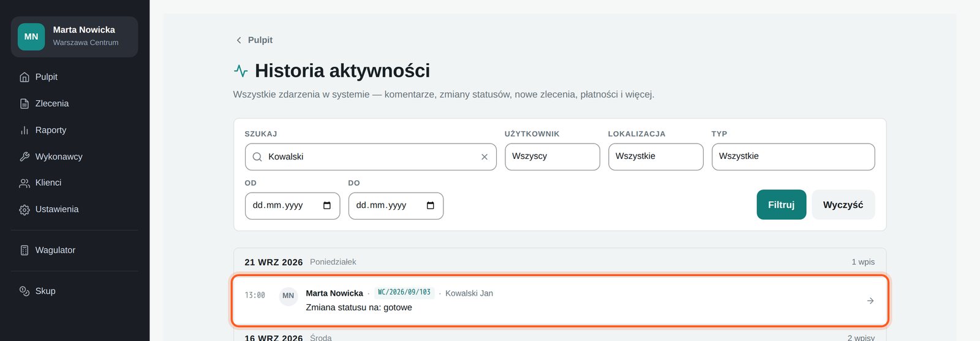
Task: Open Skup from the sidebar
Action: (75, 291)
